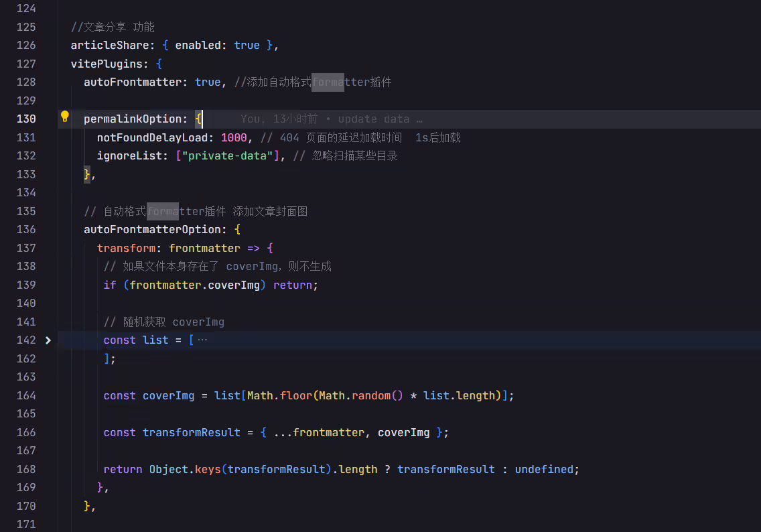Click 'frontmatter.coverImg' in the if statement
The width and height of the screenshot is (761, 532).
pos(195,285)
